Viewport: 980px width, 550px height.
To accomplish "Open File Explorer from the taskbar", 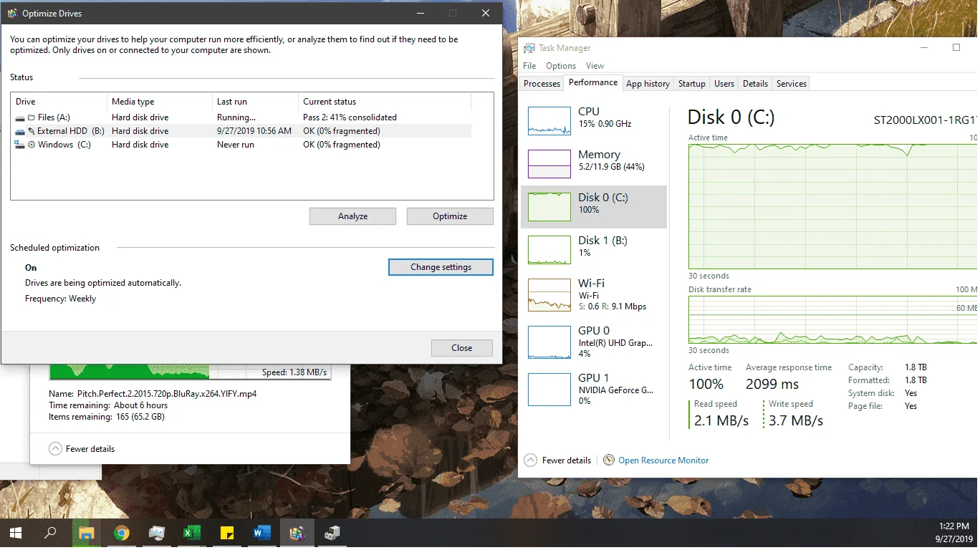I will (87, 533).
